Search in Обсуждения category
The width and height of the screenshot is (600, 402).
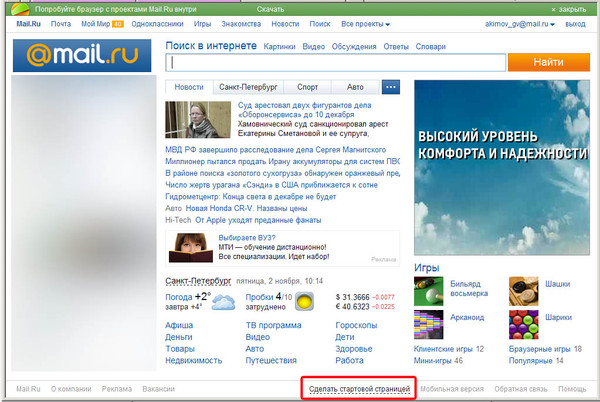click(354, 47)
